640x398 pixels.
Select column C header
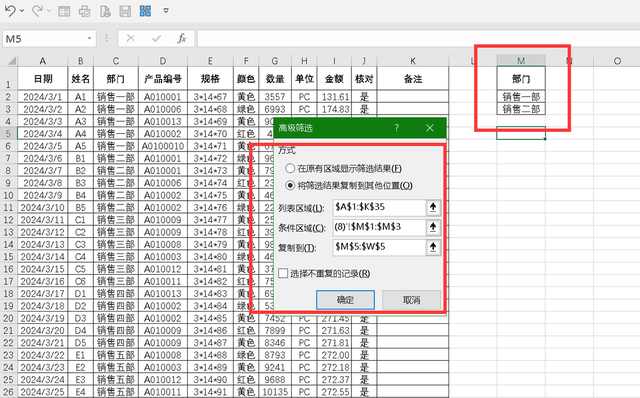click(x=116, y=61)
